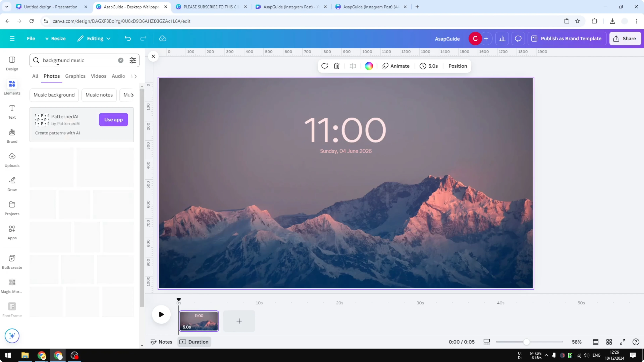Toggle the Duration view
The height and width of the screenshot is (362, 644).
(194, 342)
